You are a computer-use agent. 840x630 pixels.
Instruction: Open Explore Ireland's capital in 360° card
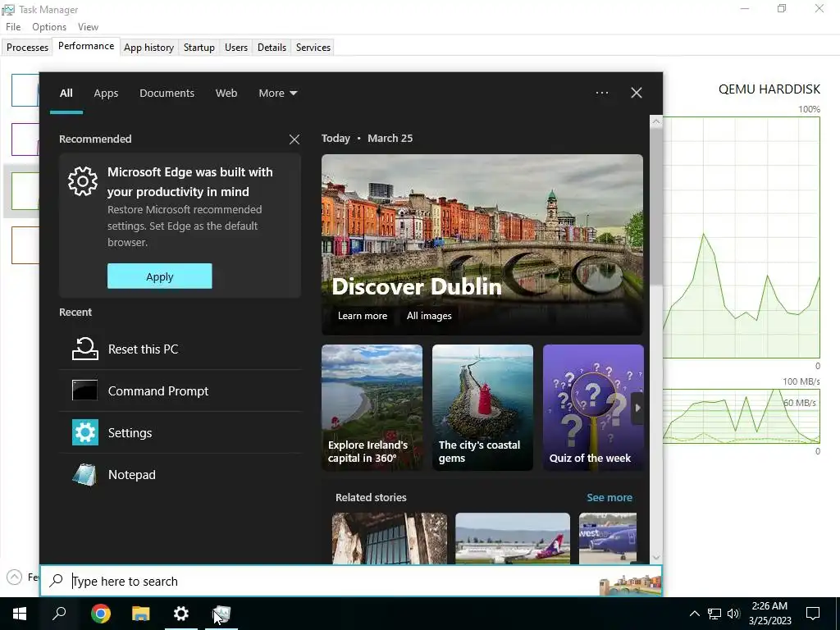372,408
